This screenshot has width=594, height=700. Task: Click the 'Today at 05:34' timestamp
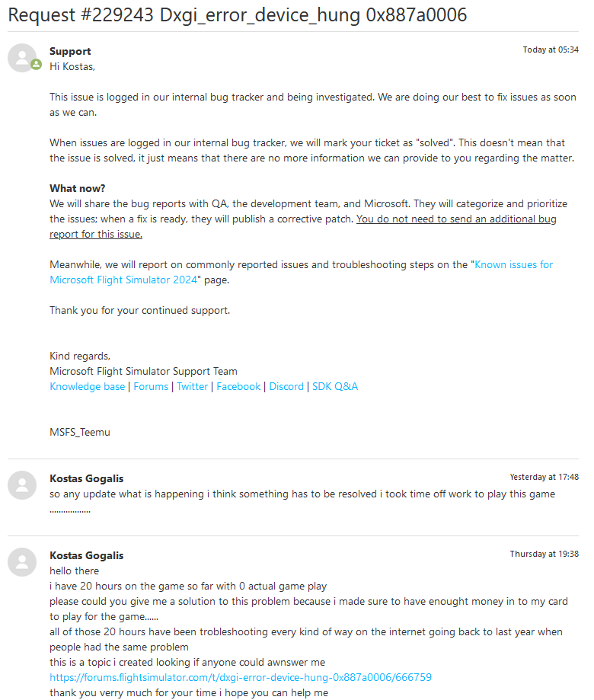[x=550, y=50]
